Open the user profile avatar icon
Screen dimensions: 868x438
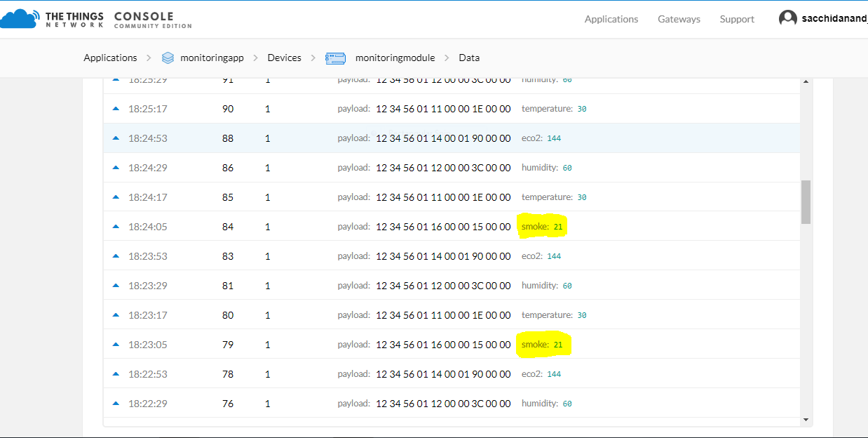[788, 19]
